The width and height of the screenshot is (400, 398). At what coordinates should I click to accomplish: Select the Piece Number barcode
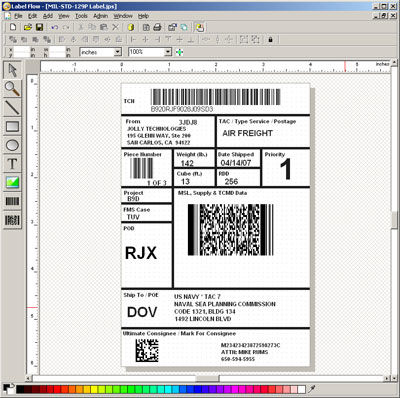click(x=141, y=168)
